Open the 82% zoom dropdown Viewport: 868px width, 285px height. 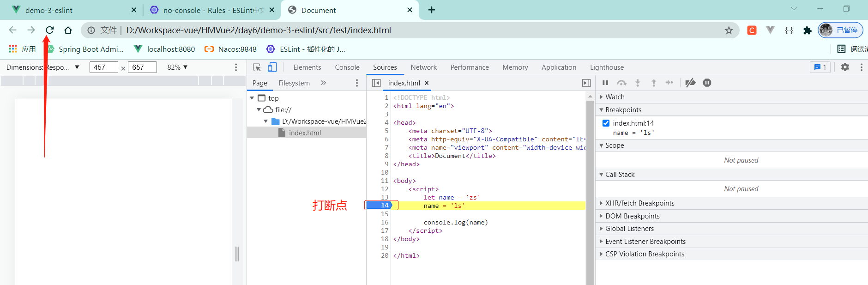177,67
